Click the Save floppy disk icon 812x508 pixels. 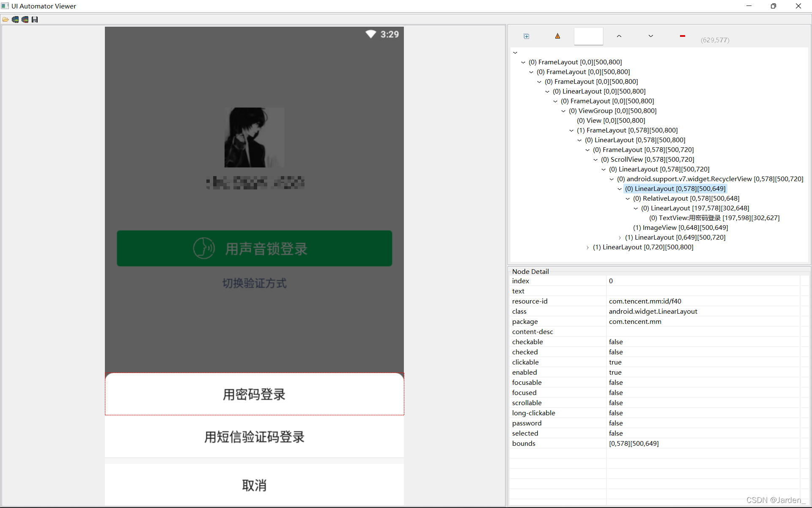click(35, 19)
